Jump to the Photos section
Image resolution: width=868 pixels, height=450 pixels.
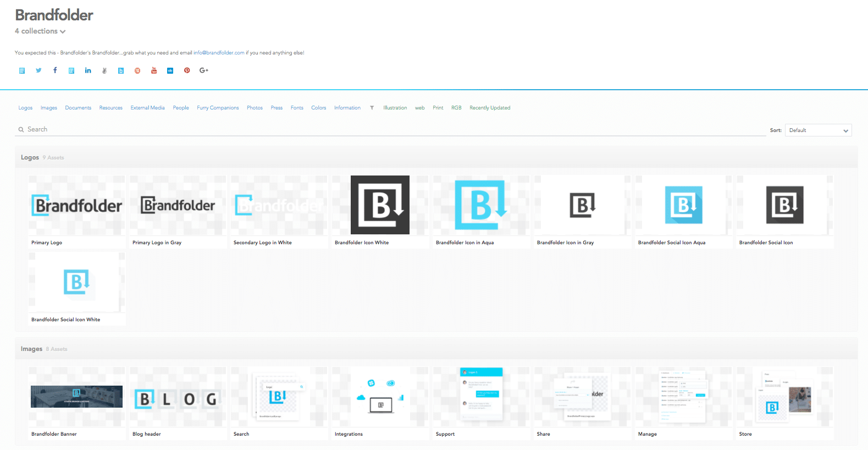pos(255,108)
